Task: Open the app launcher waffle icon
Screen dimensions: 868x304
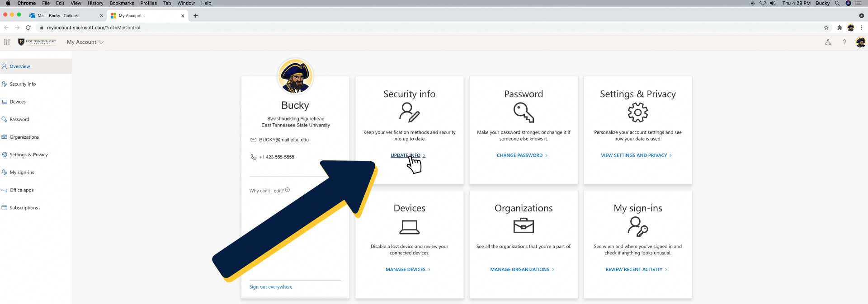Action: click(x=7, y=42)
